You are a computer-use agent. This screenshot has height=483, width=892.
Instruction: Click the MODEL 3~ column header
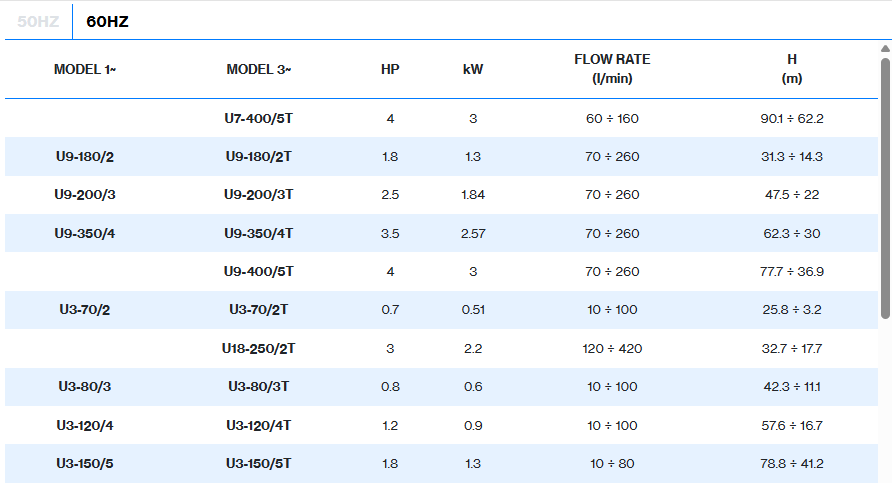259,69
